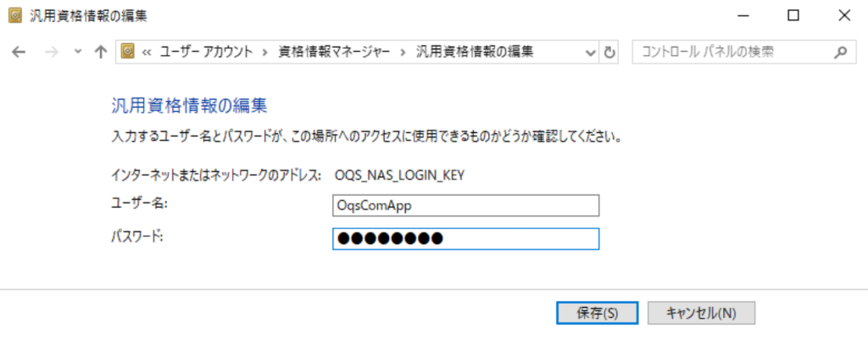The height and width of the screenshot is (351, 868).
Task: Expand the address bar history dropdown
Action: click(x=592, y=52)
